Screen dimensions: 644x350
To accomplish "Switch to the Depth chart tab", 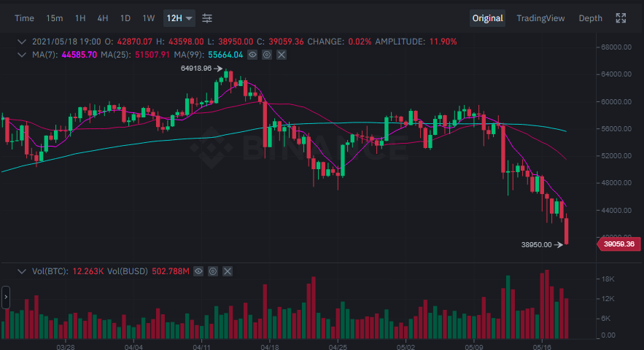I will (590, 17).
